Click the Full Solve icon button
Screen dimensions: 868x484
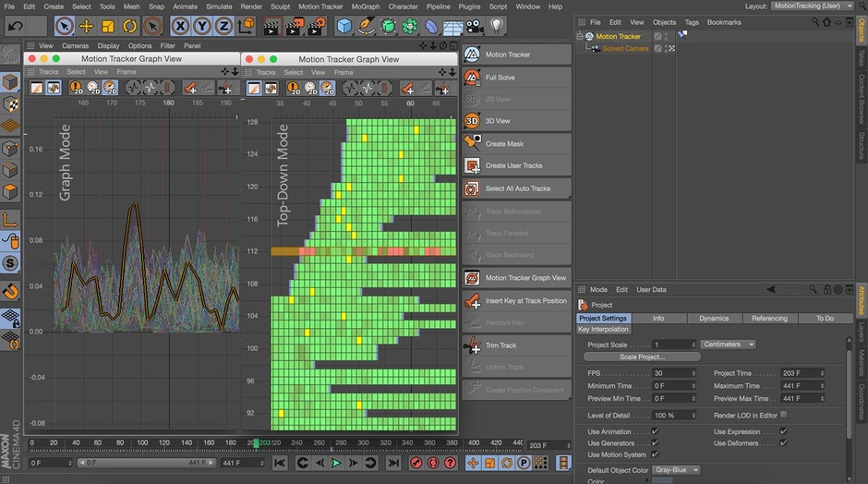click(x=472, y=77)
